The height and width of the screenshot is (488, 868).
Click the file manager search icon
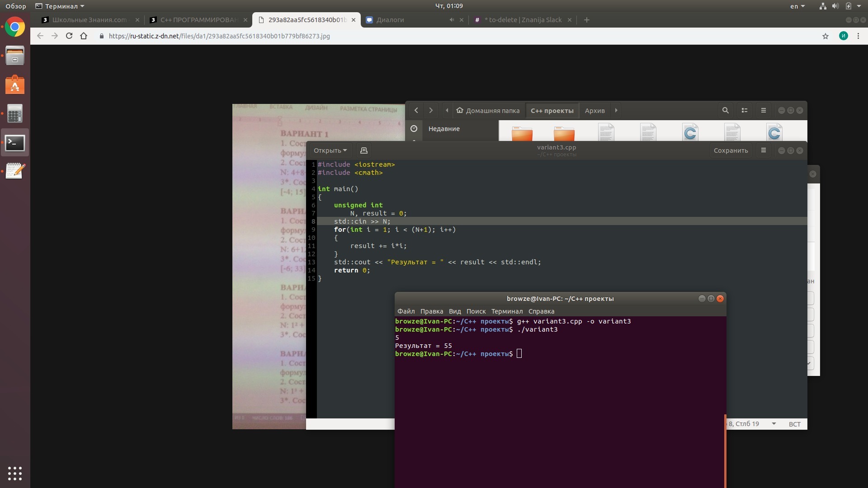[725, 110]
